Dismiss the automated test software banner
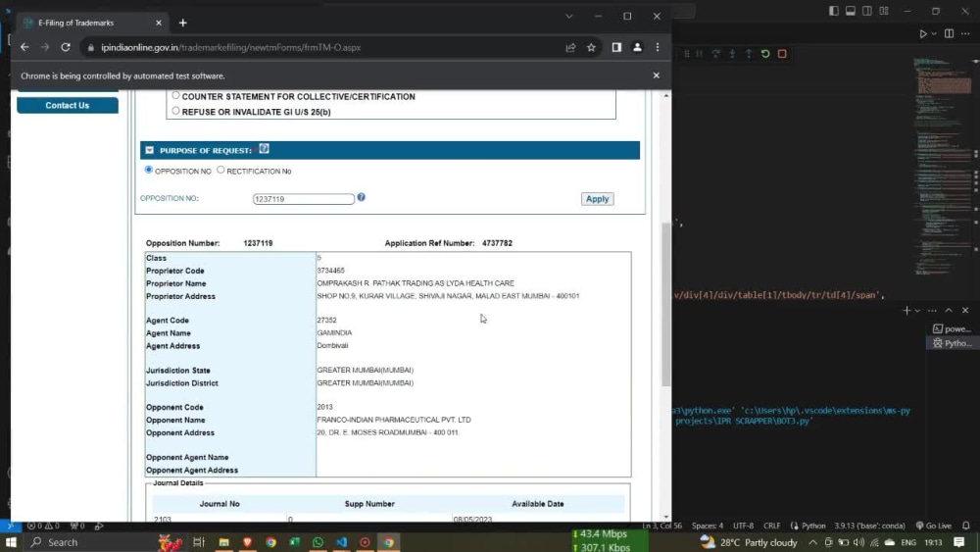 (x=657, y=75)
